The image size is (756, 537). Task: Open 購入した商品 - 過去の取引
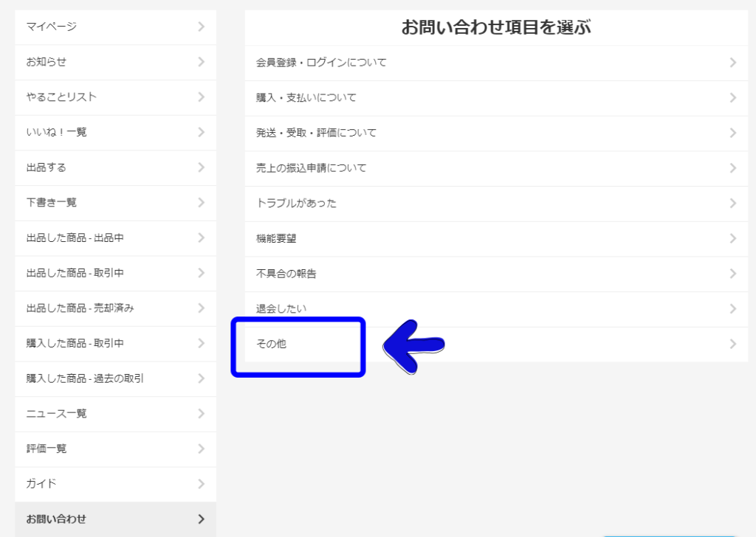pos(85,378)
